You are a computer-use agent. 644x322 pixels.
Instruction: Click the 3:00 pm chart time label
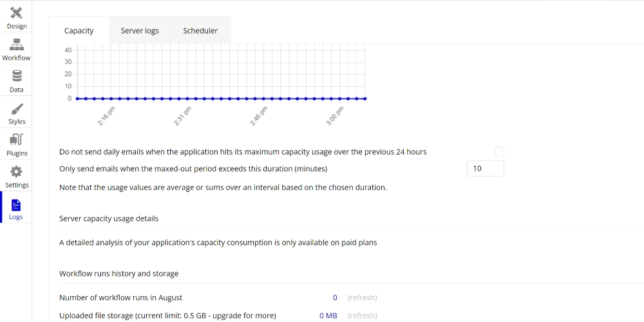point(336,116)
